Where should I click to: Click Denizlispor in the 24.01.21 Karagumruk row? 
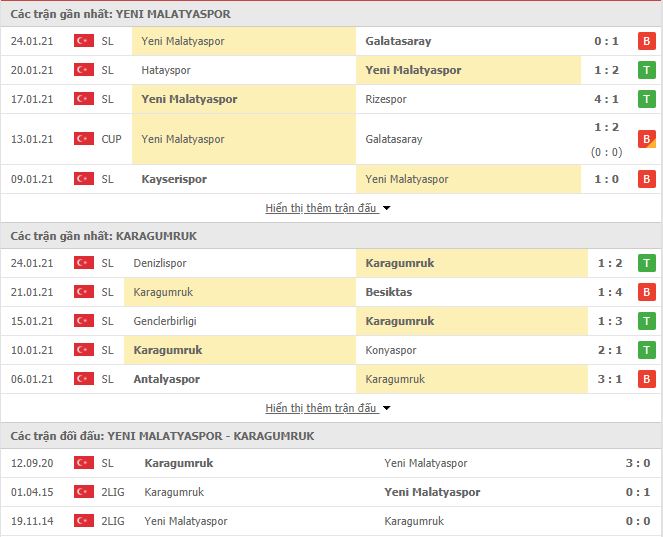tap(160, 263)
